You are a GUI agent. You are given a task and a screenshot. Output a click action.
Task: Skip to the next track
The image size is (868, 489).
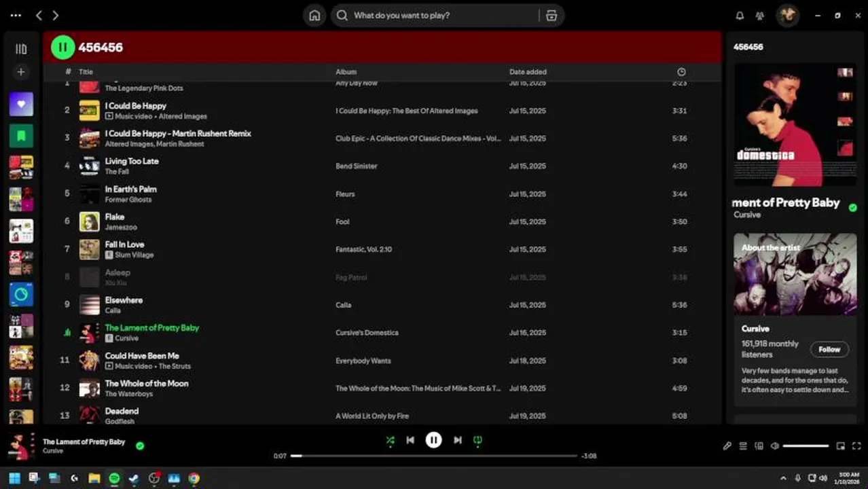click(x=458, y=440)
